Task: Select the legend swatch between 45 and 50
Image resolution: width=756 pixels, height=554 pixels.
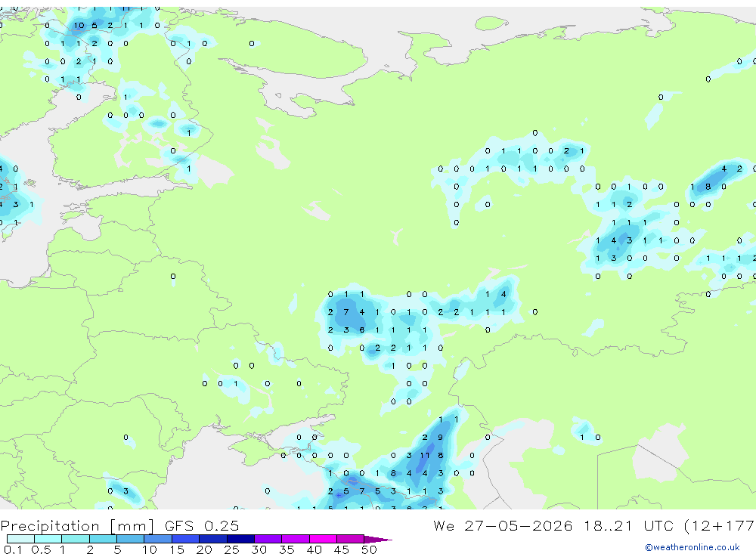Action: coord(351,539)
